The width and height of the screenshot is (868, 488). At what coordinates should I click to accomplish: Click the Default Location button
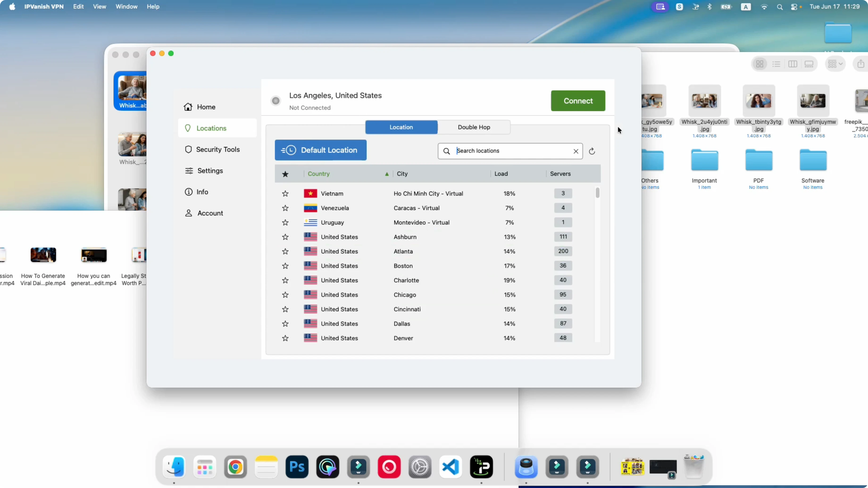[x=321, y=150]
